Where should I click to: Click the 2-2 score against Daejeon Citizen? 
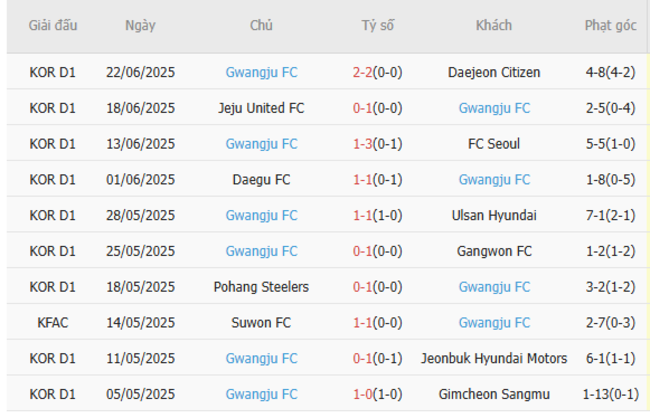click(363, 72)
